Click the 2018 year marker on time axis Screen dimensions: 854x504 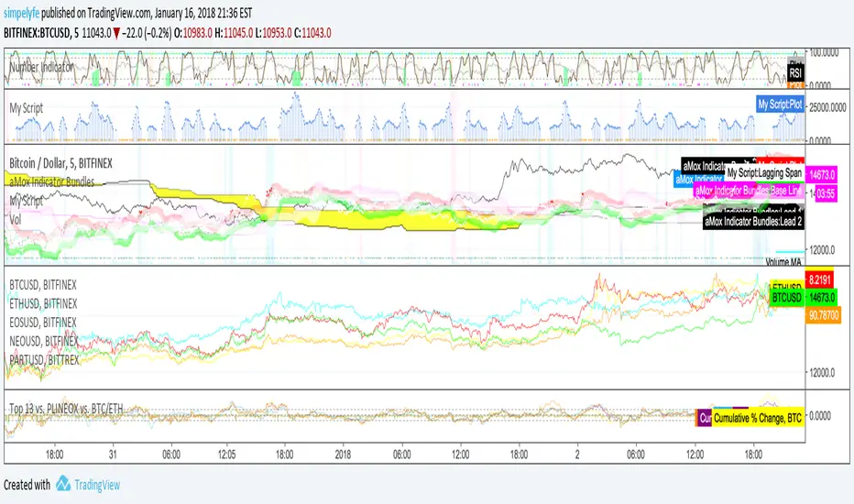pyautogui.click(x=343, y=455)
